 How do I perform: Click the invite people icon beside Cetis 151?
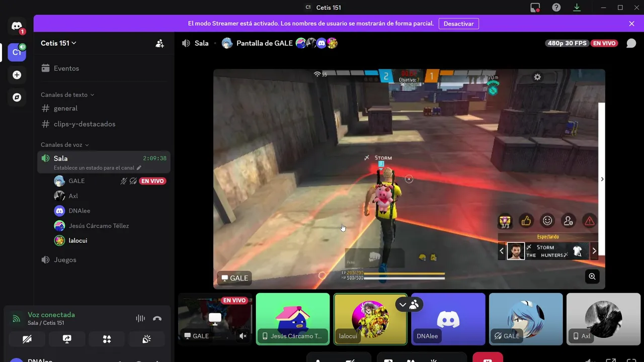coord(159,43)
